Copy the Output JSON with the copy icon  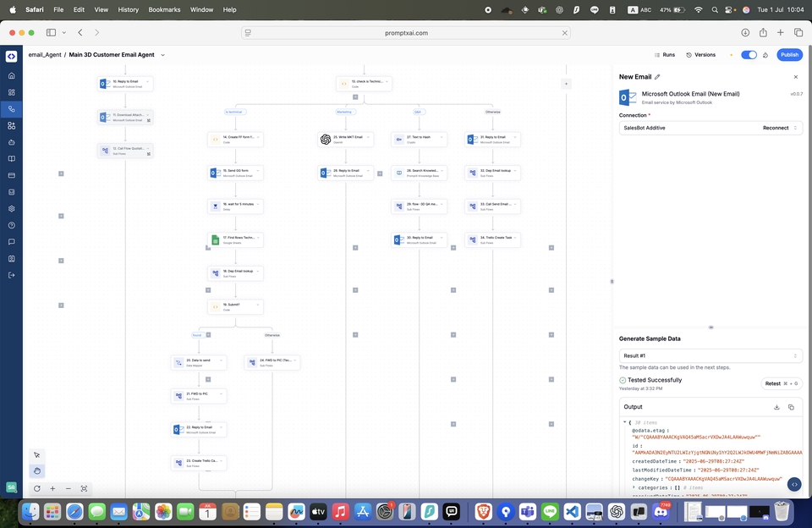click(792, 407)
